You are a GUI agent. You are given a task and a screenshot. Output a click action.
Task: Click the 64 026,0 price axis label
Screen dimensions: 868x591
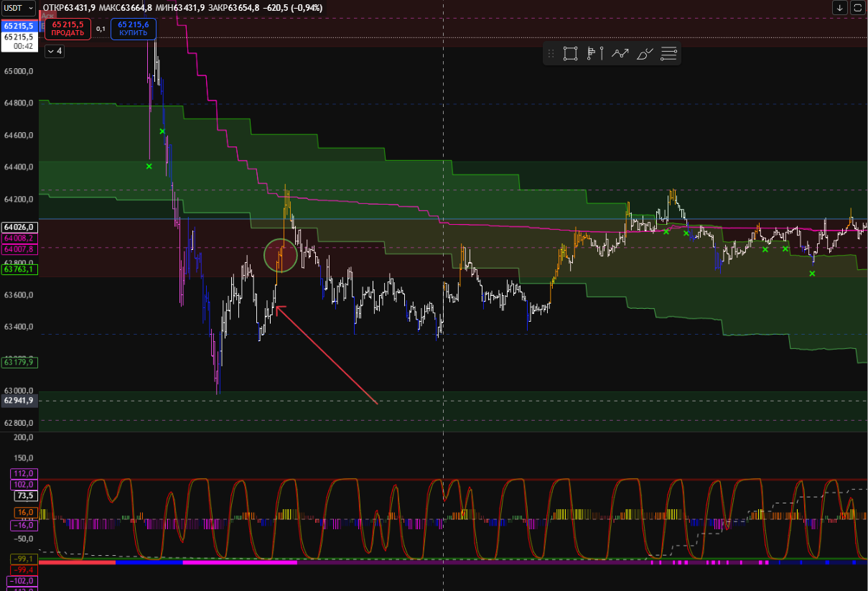[19, 227]
